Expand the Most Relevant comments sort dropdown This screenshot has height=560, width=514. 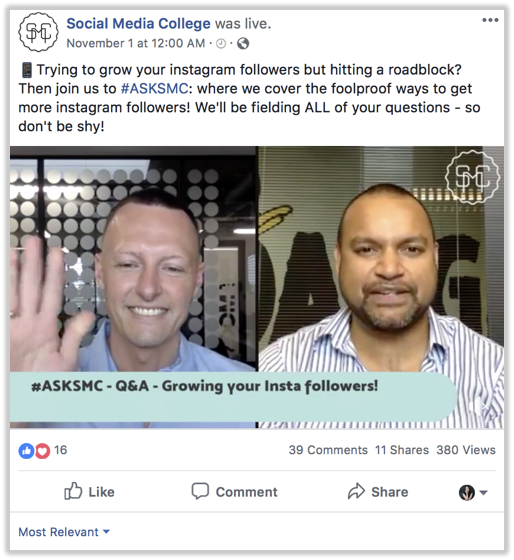tap(64, 532)
